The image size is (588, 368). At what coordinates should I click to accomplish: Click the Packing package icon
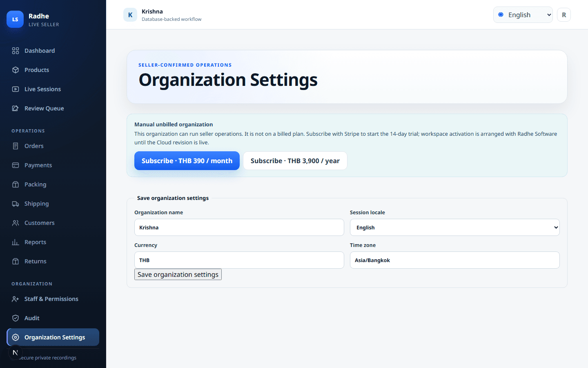16,184
